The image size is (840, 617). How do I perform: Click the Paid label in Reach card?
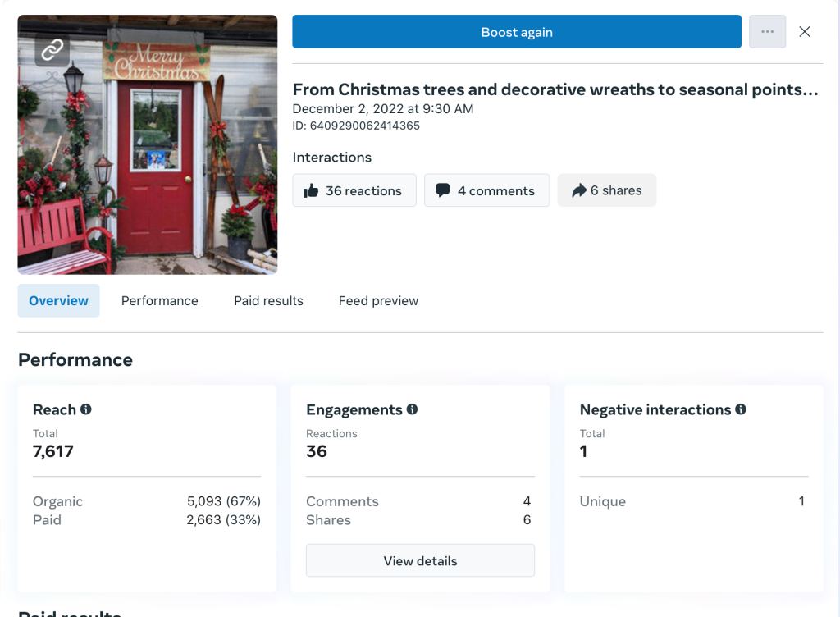47,520
